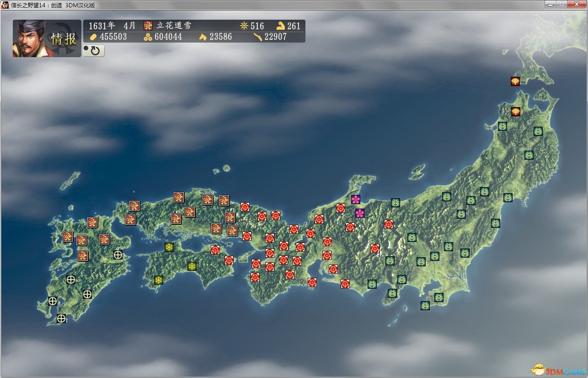Select the westernmost Tachibana crest castle in Kyushu
The height and width of the screenshot is (378, 588).
pyautogui.click(x=68, y=237)
